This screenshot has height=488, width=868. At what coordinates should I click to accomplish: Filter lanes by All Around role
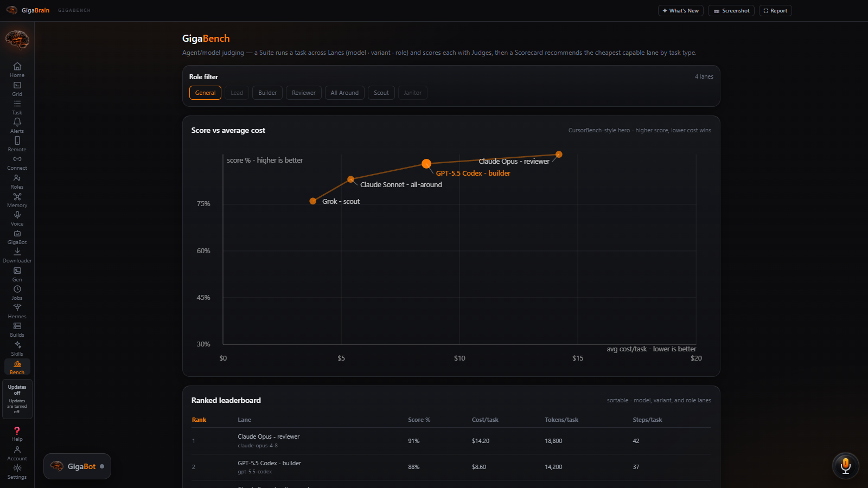(344, 93)
